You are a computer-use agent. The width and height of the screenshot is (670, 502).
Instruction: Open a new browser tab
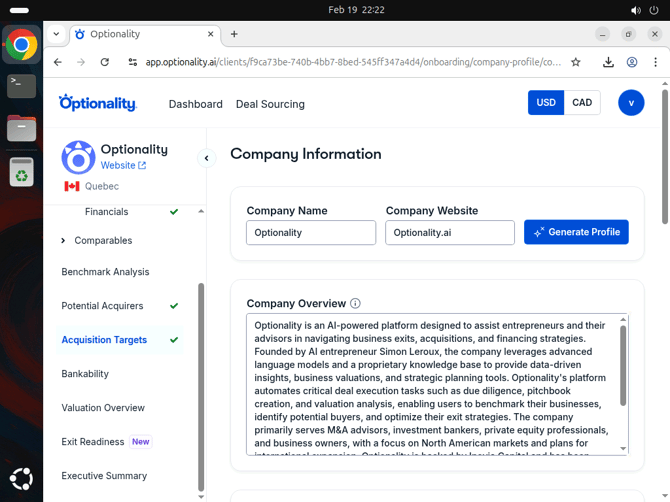point(234,34)
